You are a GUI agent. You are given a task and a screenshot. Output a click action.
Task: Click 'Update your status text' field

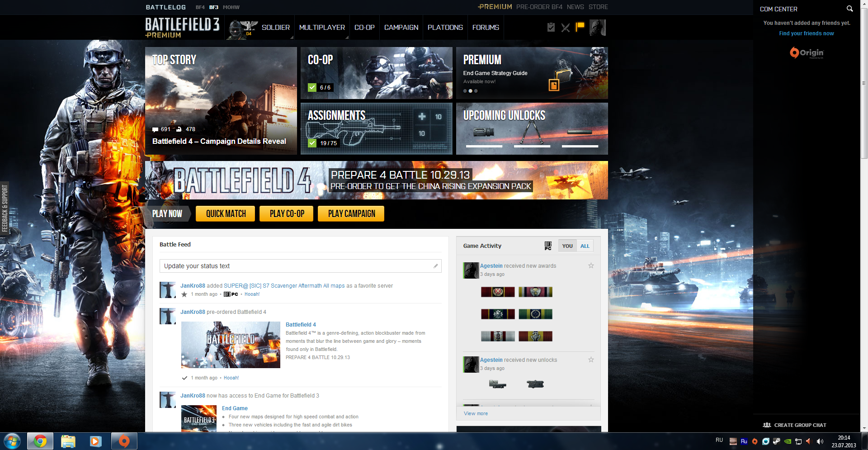pyautogui.click(x=300, y=266)
